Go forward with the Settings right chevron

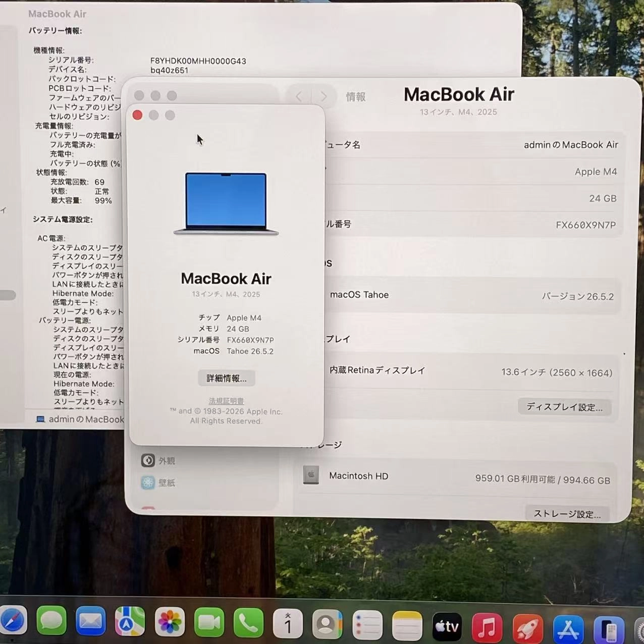(x=324, y=96)
